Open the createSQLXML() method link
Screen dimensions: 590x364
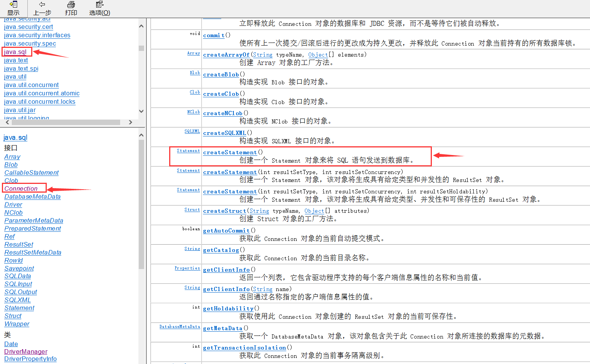[224, 133]
